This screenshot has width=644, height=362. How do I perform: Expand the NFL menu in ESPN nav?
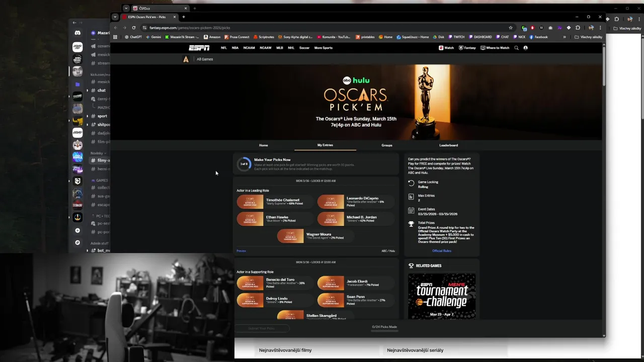(224, 48)
